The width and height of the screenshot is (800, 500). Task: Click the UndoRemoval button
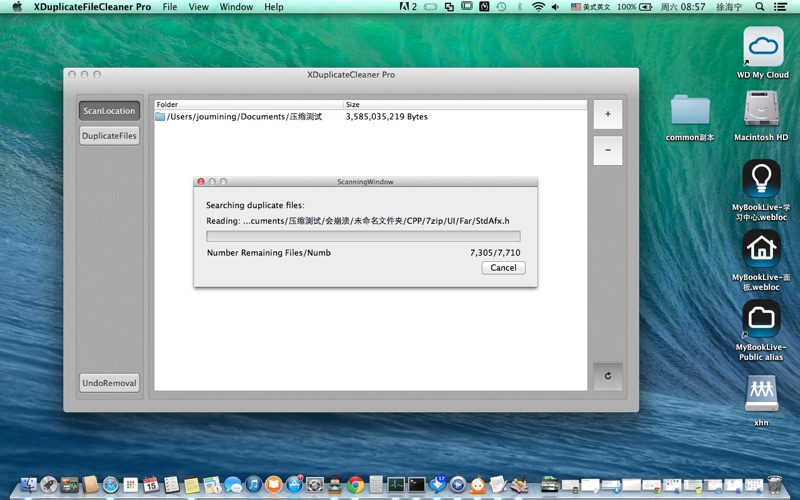(109, 383)
